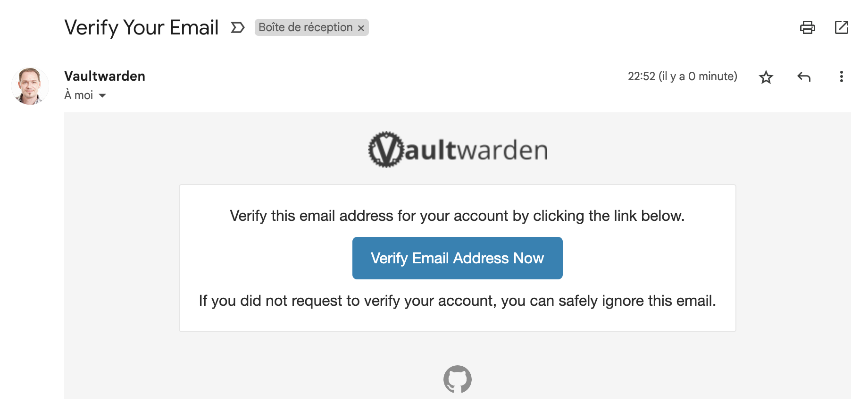Click the Verify Your Email subject heading
Screen dimensions: 868x403
click(x=142, y=27)
